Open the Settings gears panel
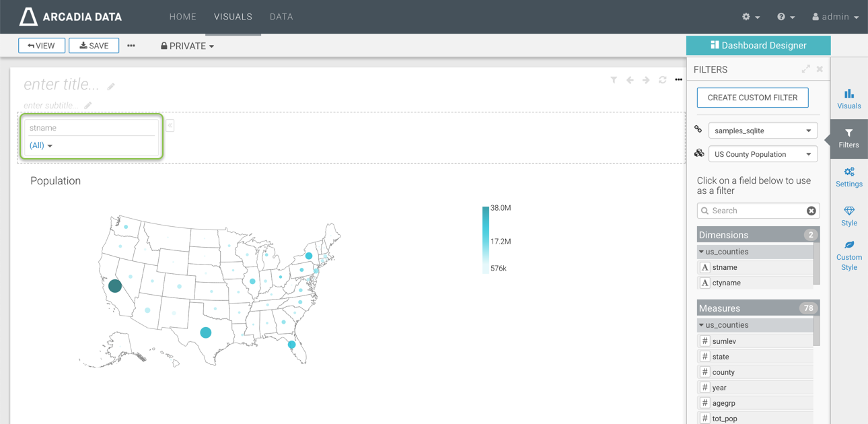Image resolution: width=868 pixels, height=424 pixels. 848,177
